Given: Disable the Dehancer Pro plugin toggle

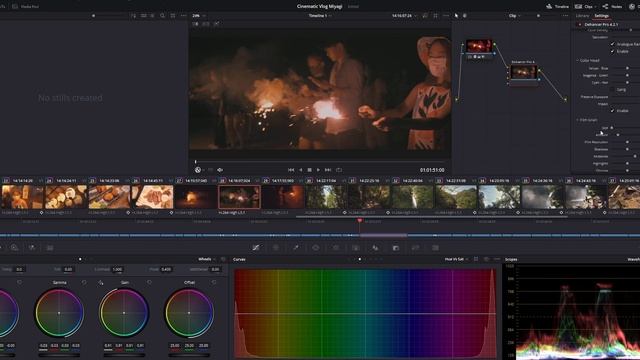Looking at the screenshot, I should coord(580,24).
